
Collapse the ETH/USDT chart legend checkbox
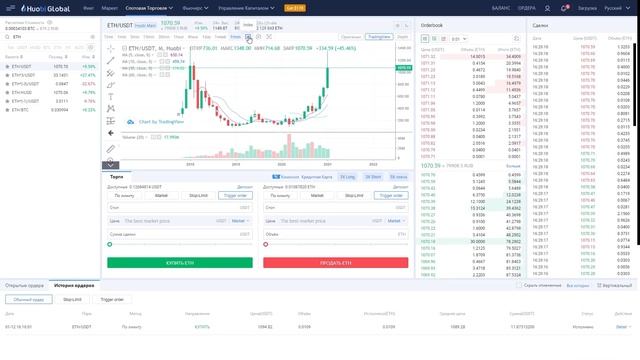[x=124, y=48]
